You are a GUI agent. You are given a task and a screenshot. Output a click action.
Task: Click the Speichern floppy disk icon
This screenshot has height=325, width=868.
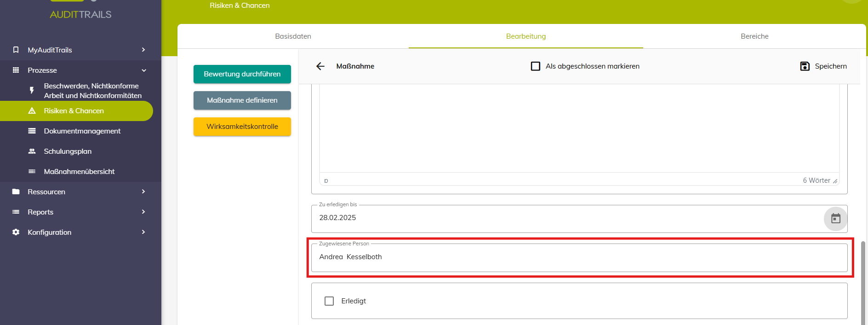805,66
